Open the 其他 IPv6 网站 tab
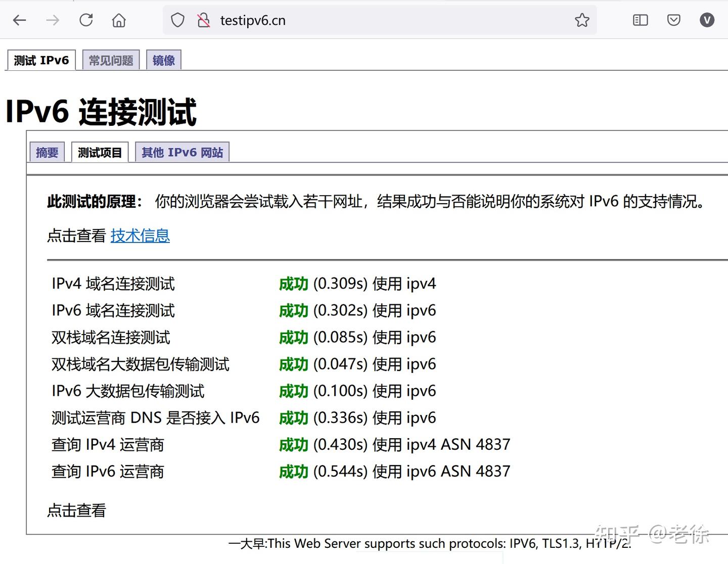This screenshot has height=564, width=728. point(182,152)
